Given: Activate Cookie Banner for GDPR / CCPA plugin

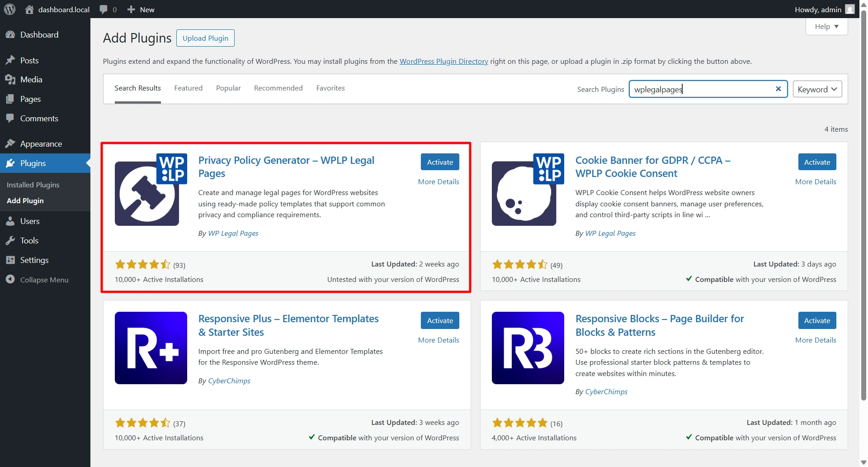Looking at the screenshot, I should pos(817,162).
